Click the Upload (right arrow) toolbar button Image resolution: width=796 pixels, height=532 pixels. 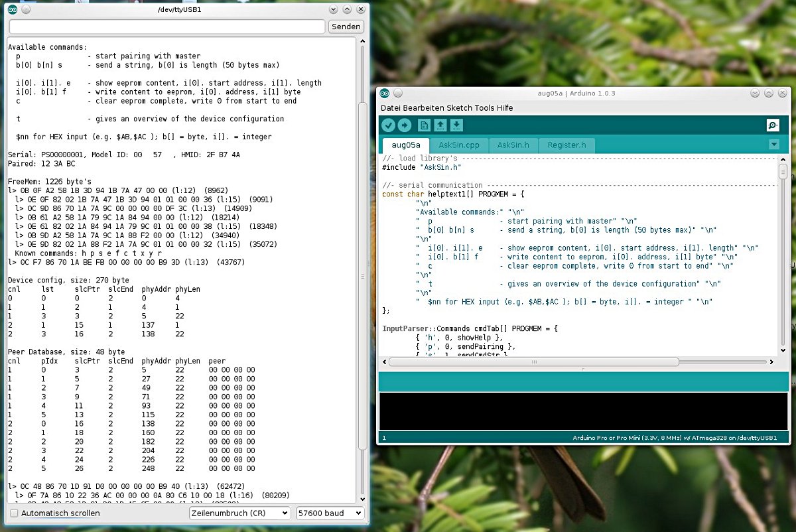coord(405,125)
